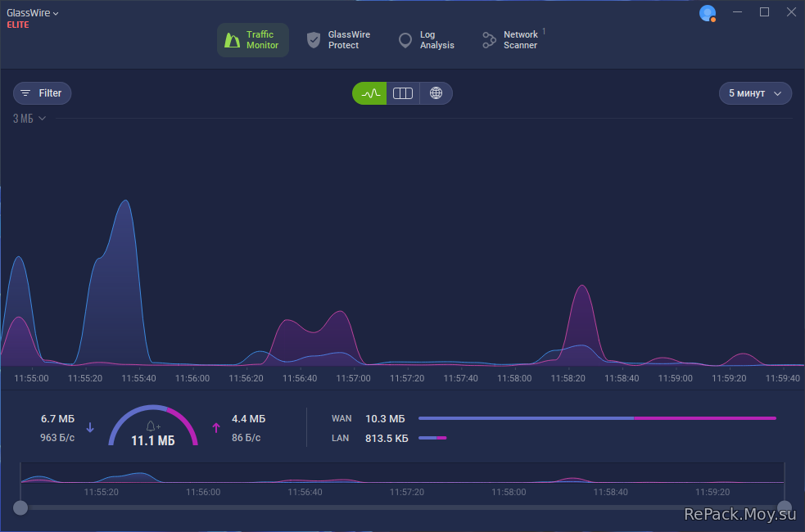Click the Network Scanner nodes icon
The image size is (805, 532).
point(489,40)
